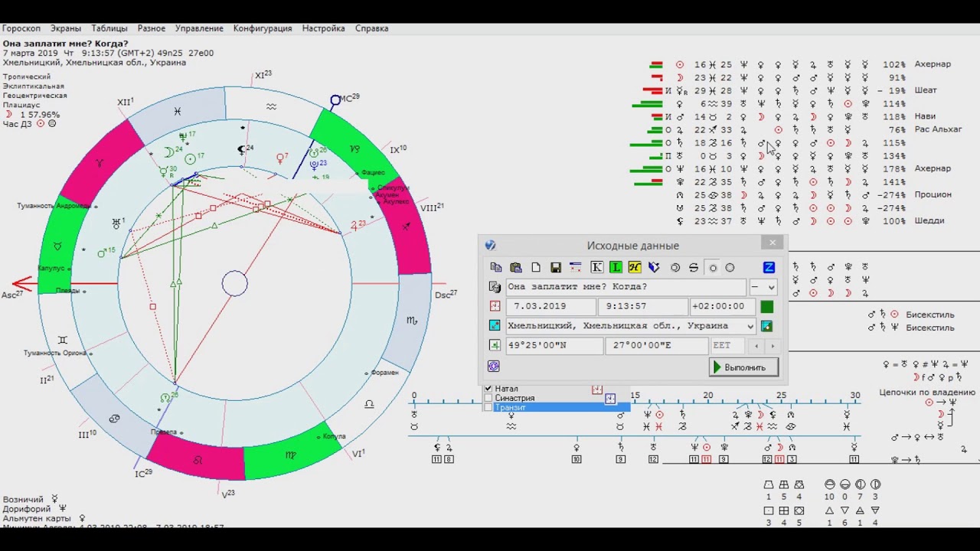Click the Альмутен карты label
The width and height of the screenshot is (980, 551).
click(37, 518)
